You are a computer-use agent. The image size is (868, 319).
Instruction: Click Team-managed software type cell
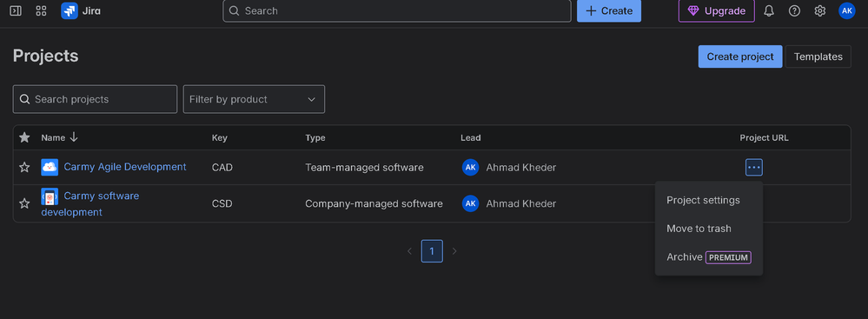tap(364, 167)
